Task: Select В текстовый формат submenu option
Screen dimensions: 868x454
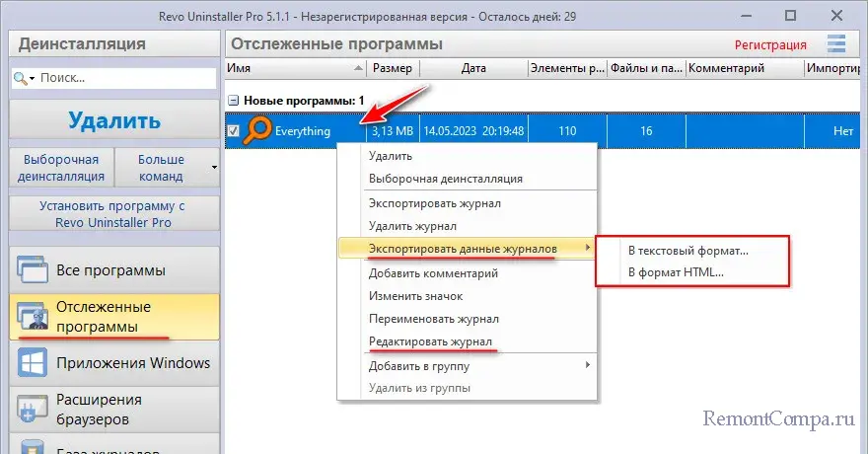Action: (x=688, y=251)
